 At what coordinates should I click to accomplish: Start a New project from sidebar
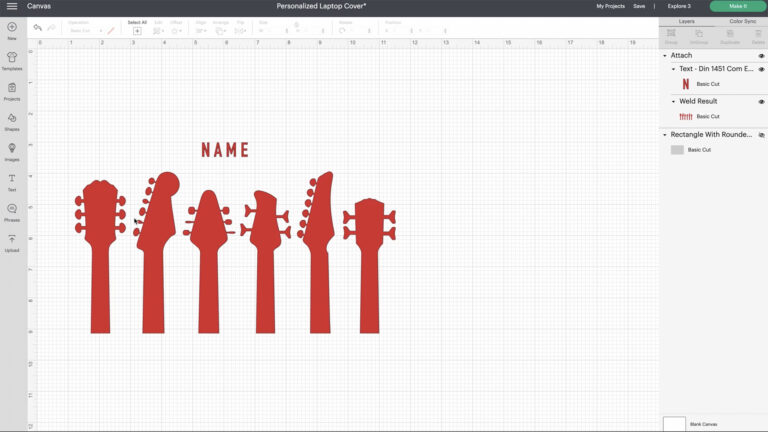click(x=12, y=30)
